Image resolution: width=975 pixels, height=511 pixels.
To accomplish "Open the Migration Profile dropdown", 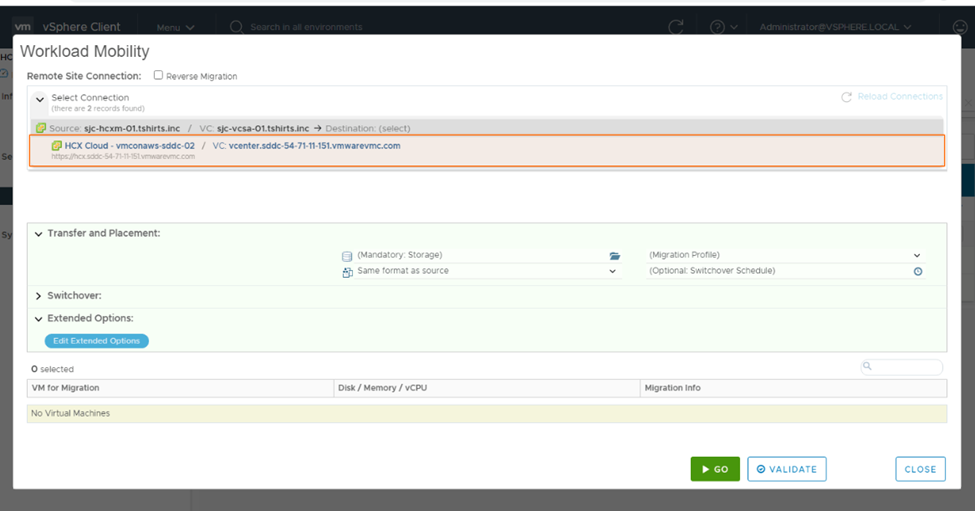I will pyautogui.click(x=916, y=256).
